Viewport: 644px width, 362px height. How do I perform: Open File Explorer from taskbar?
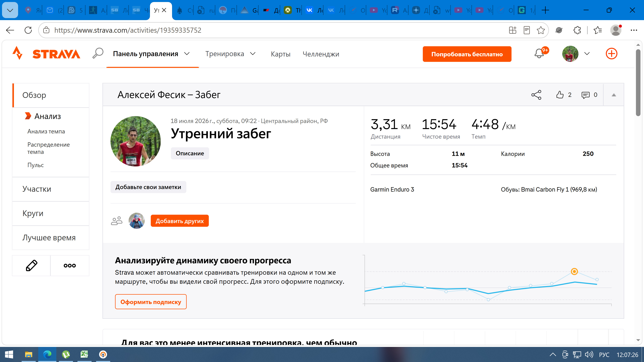point(29,354)
